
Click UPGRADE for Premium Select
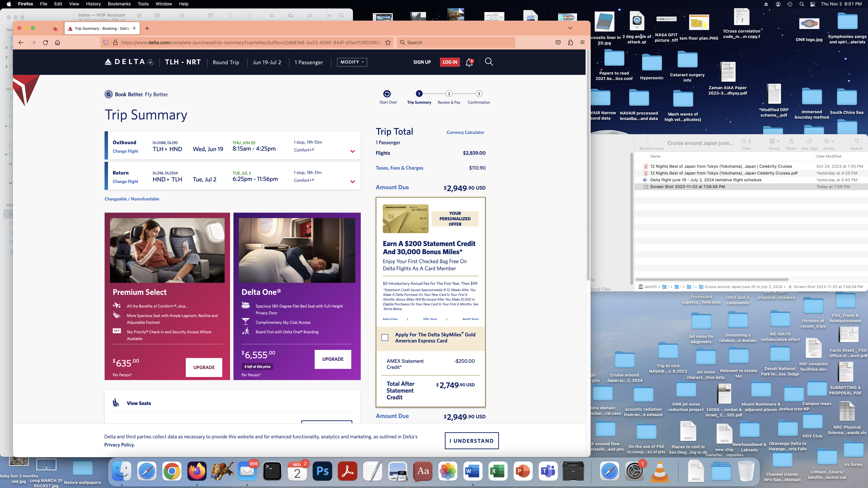tap(204, 367)
